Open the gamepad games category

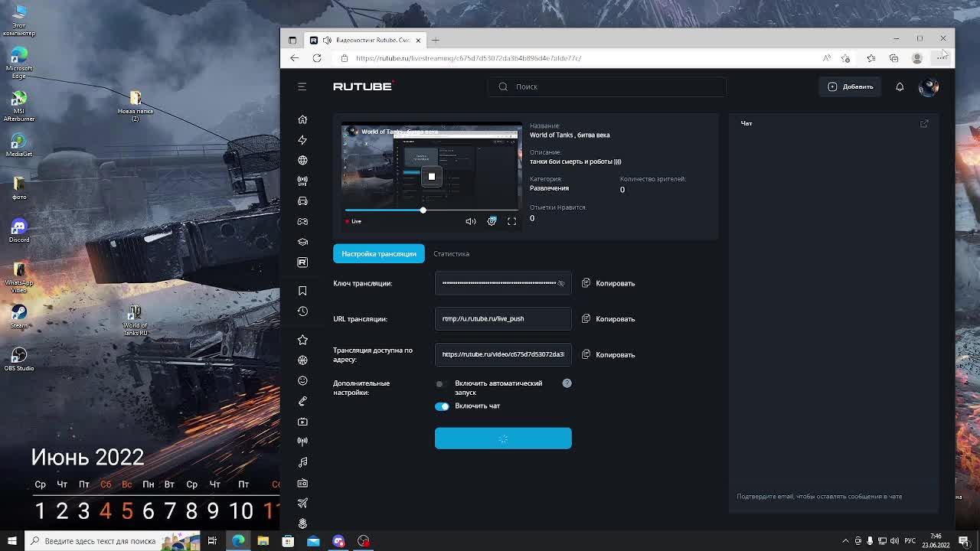click(x=302, y=221)
